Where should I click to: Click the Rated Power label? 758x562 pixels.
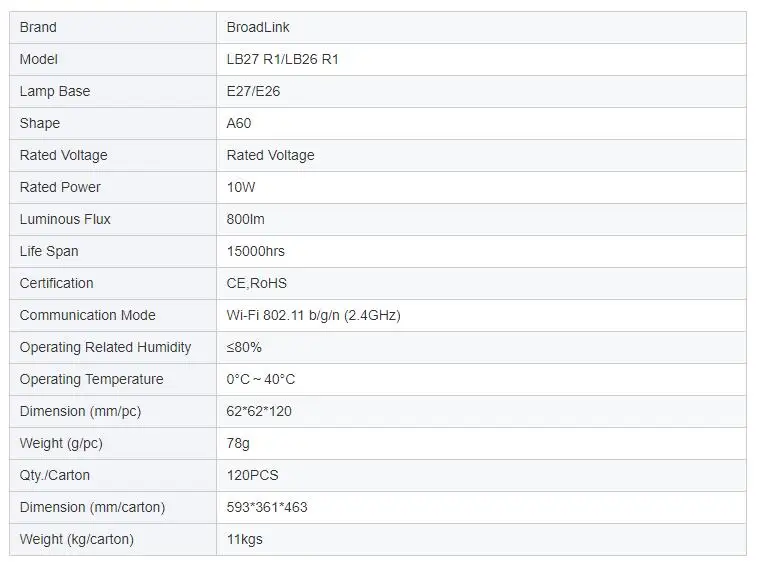60,187
